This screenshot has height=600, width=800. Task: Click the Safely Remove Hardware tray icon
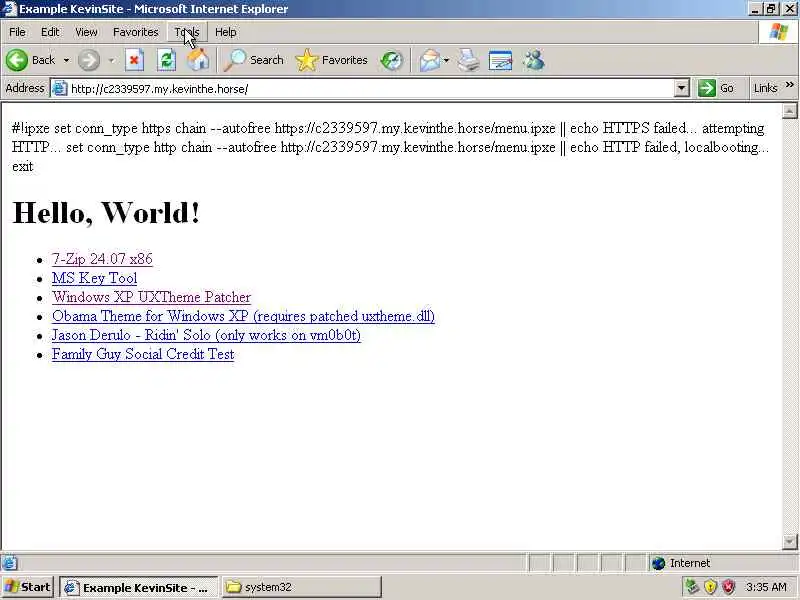pyautogui.click(x=692, y=587)
